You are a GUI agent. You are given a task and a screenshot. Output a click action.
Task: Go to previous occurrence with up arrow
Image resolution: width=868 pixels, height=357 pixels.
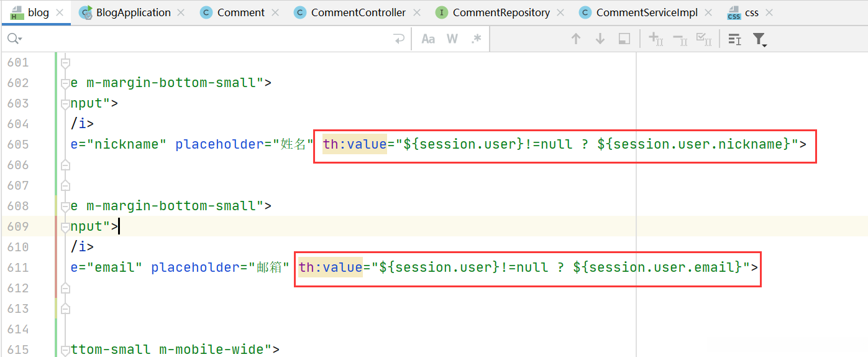(576, 39)
